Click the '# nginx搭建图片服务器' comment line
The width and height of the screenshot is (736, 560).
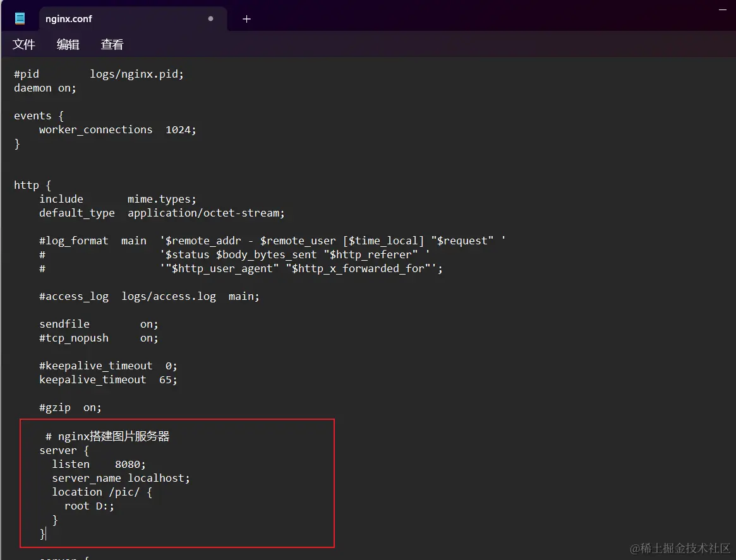pos(107,436)
